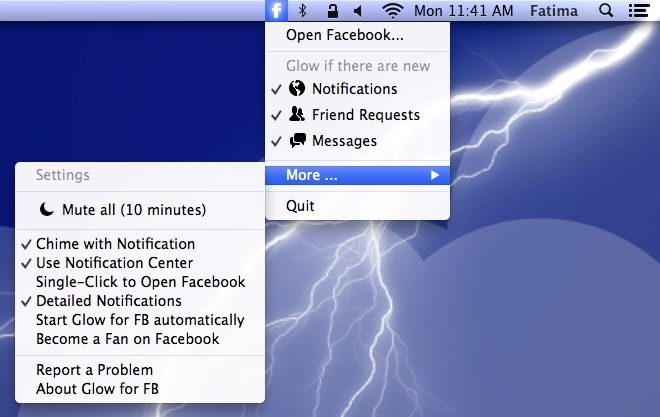Disable Use Notification Center
The image size is (660, 417).
pyautogui.click(x=140, y=263)
